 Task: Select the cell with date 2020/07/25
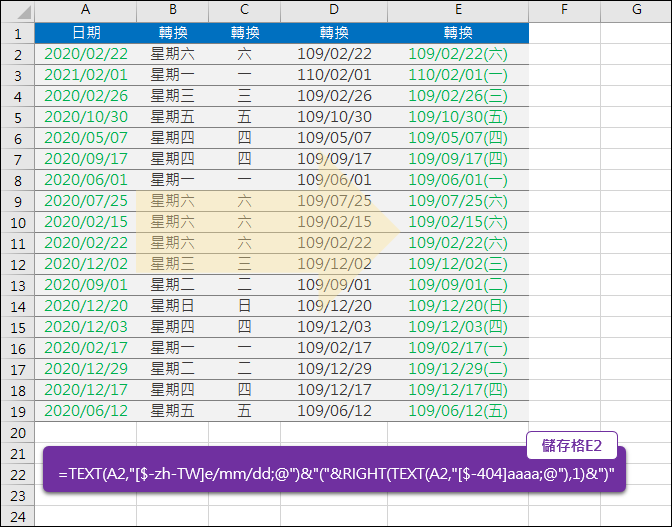[x=86, y=201]
